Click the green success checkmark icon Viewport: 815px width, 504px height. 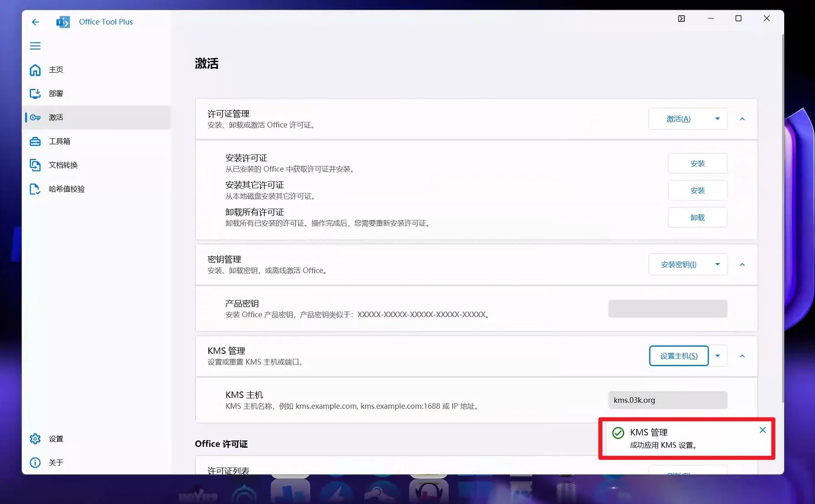(618, 433)
